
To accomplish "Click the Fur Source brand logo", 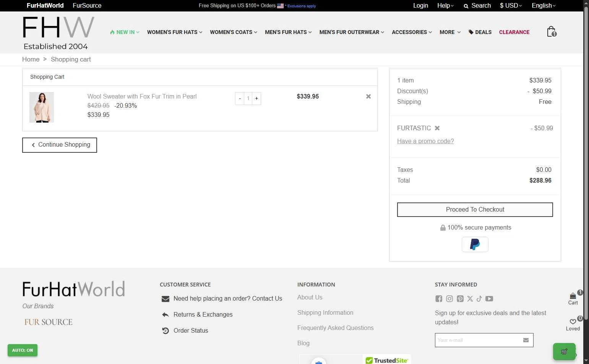I will coord(49,322).
